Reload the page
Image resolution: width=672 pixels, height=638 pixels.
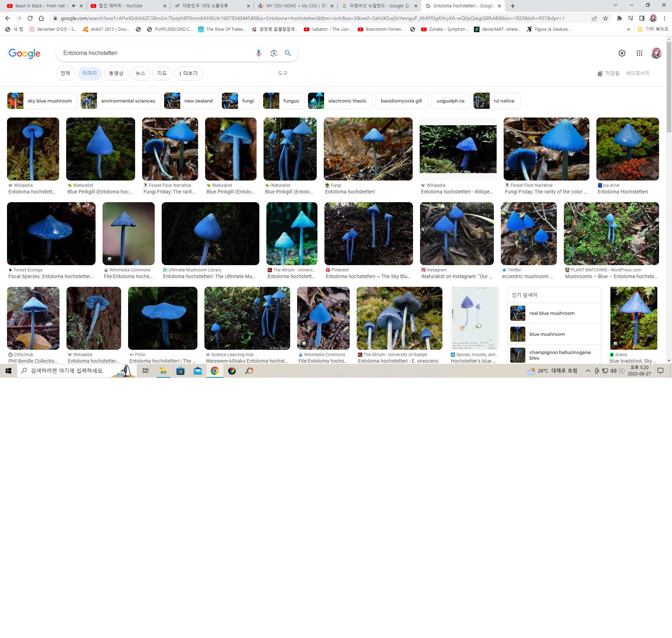[x=30, y=18]
